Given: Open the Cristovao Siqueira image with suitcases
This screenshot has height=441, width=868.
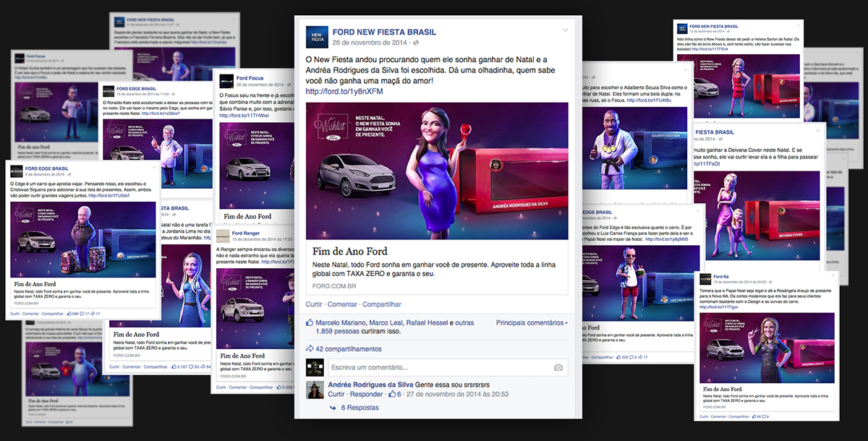Looking at the screenshot, I should (x=83, y=240).
